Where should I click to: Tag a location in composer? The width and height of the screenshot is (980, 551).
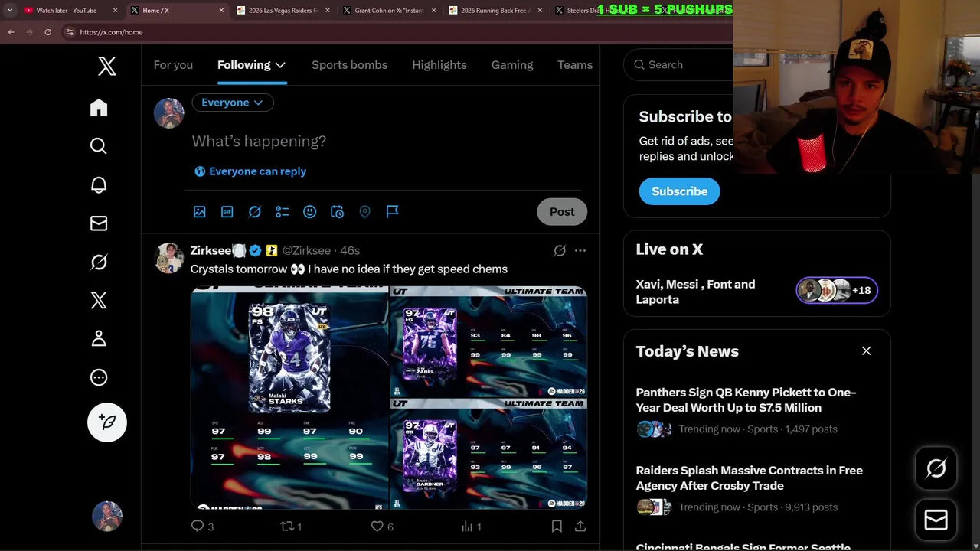click(x=365, y=212)
